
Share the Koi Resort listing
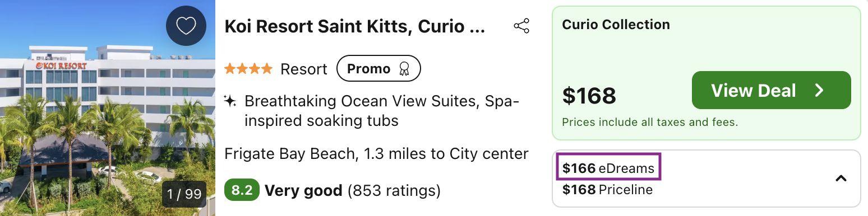[x=521, y=26]
